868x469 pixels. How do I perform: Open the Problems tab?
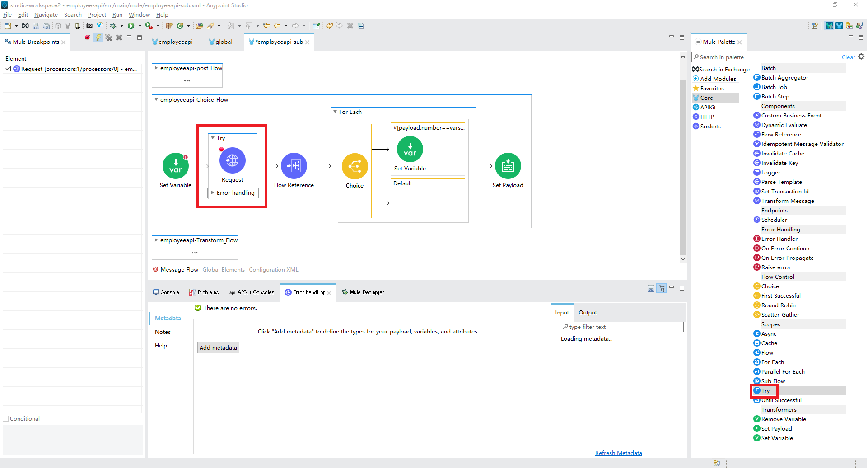click(204, 292)
